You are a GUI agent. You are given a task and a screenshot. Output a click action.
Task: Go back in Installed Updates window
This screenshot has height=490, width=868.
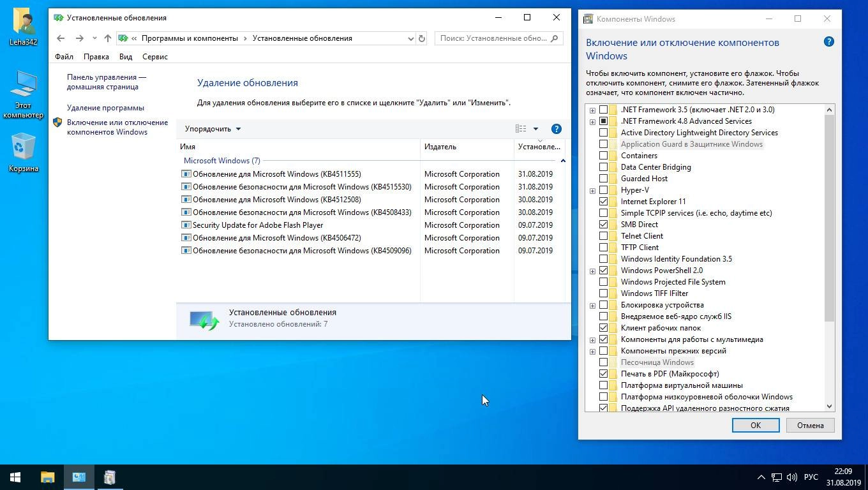[61, 38]
